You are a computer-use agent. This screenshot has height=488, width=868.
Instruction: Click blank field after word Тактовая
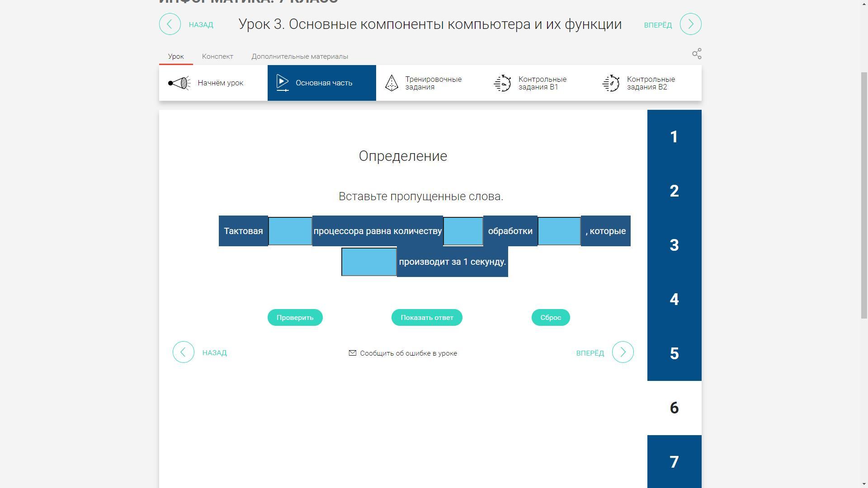[290, 231]
